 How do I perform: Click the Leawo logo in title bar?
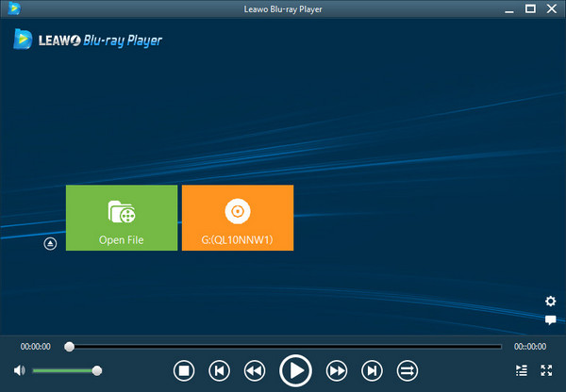tap(14, 8)
